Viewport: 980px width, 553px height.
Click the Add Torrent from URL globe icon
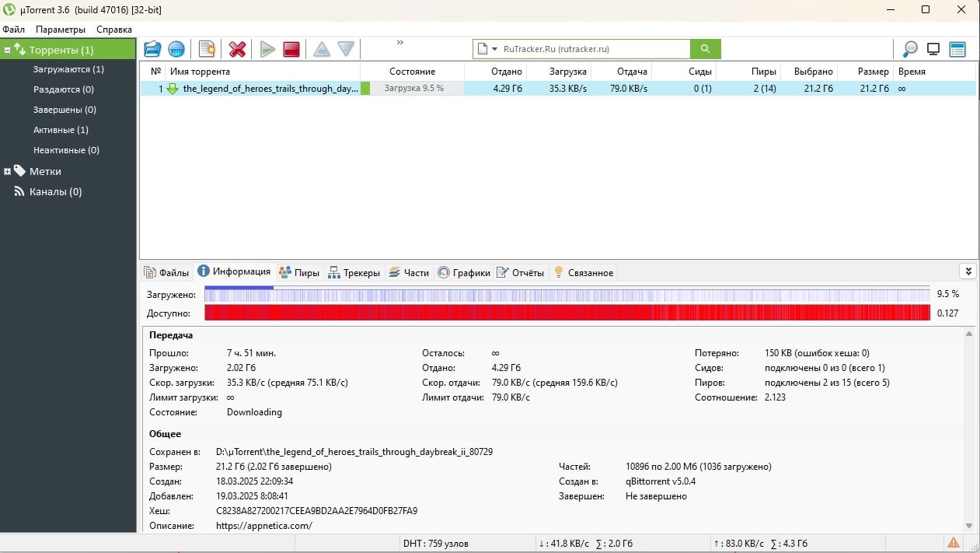click(x=176, y=49)
